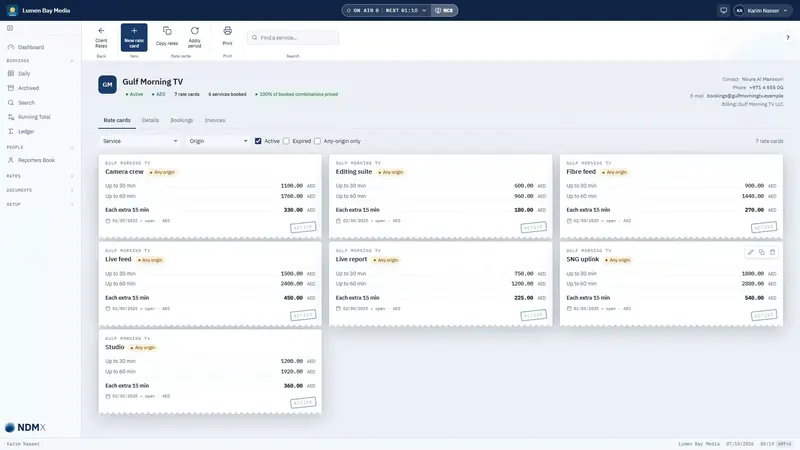Viewport: 800px width, 450px height.
Task: Open the Editing suite rate card
Action: [x=441, y=196]
